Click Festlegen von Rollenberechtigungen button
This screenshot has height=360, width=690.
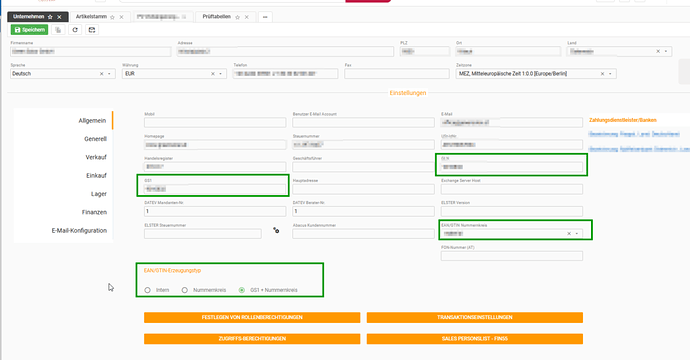tap(252, 317)
